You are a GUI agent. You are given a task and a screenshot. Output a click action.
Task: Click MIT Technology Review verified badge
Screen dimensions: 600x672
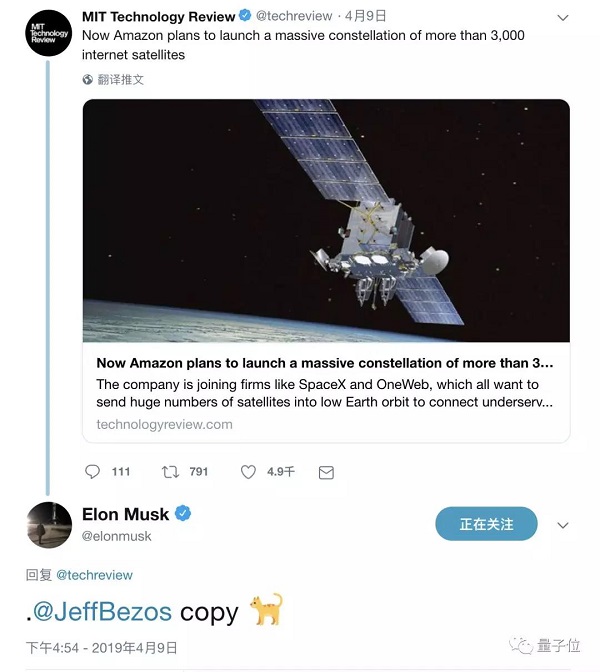click(244, 16)
